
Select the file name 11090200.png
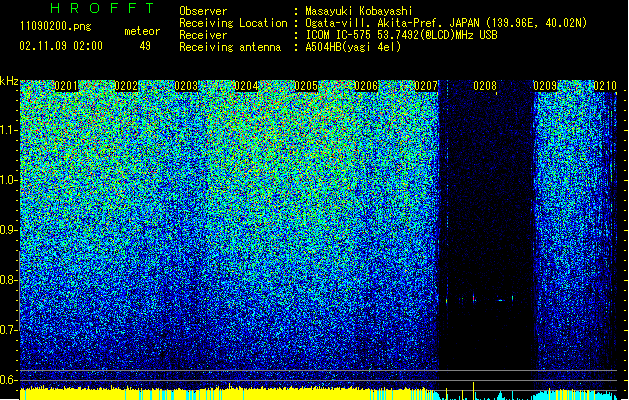[x=55, y=26]
